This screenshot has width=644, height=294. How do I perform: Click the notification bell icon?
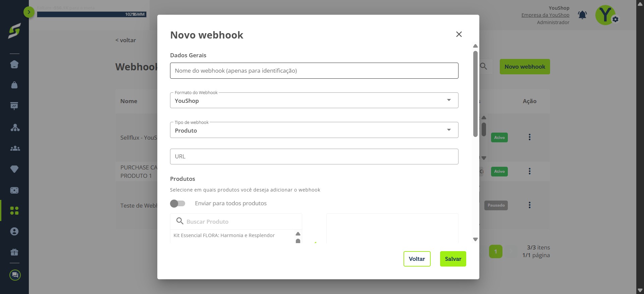point(582,15)
